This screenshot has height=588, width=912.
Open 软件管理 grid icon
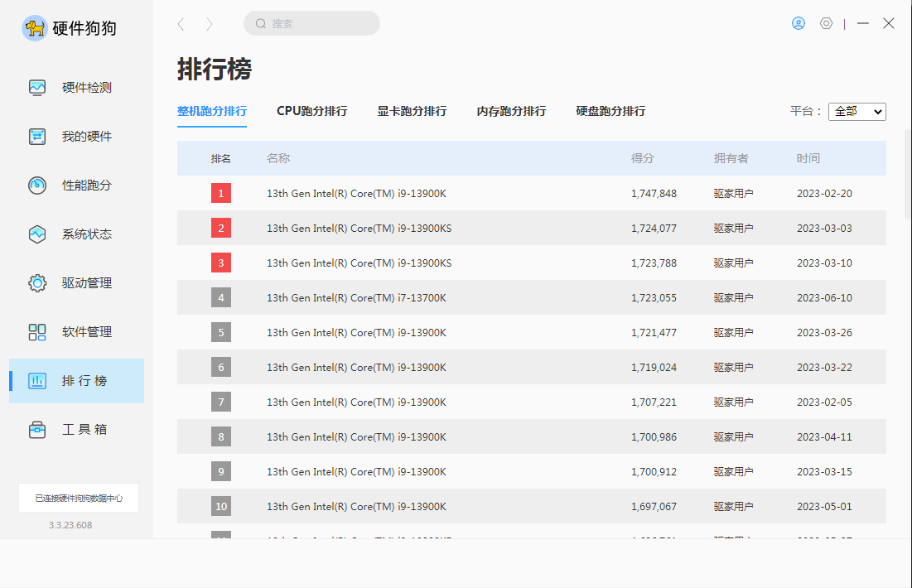point(37,332)
